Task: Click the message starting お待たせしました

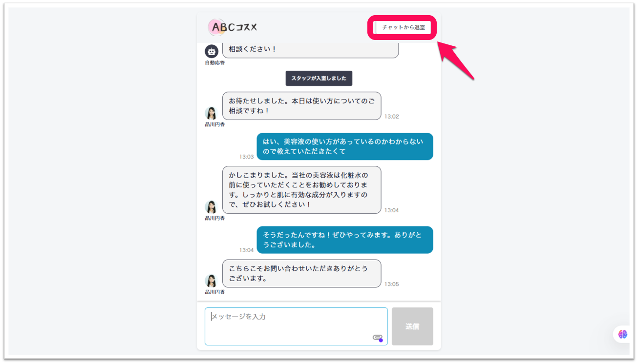Action: (302, 106)
